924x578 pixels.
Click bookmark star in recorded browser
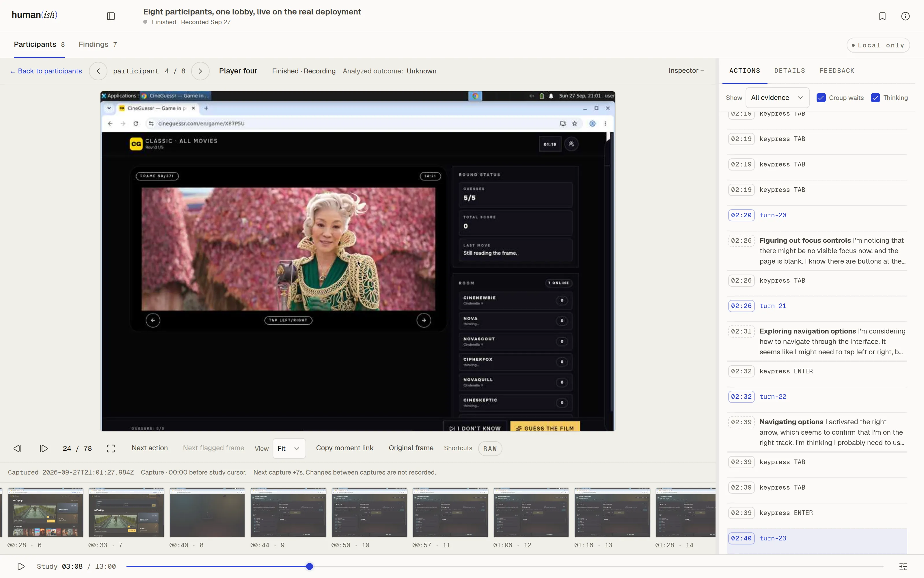pyautogui.click(x=575, y=123)
